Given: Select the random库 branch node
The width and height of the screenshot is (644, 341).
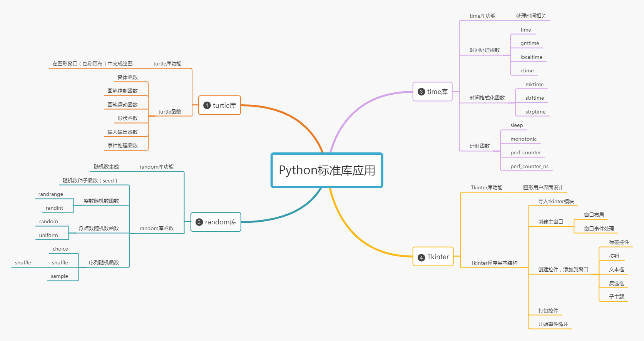Looking at the screenshot, I should [216, 222].
